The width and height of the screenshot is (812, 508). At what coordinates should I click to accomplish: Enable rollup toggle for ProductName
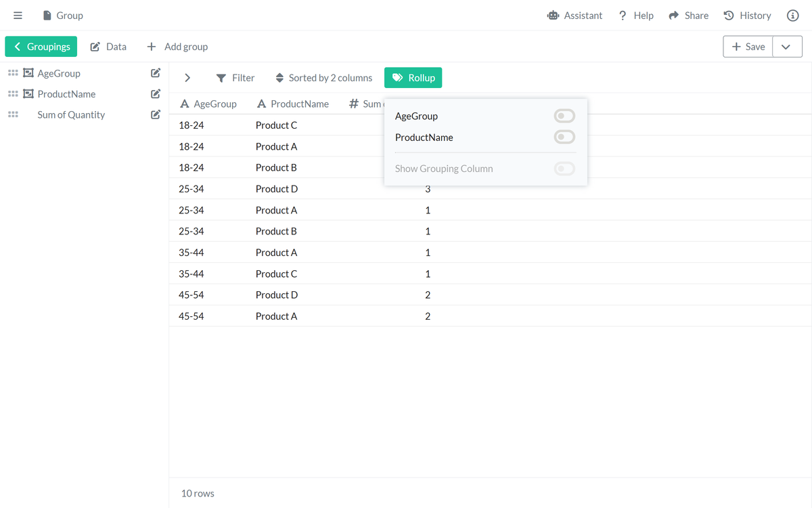pyautogui.click(x=564, y=137)
